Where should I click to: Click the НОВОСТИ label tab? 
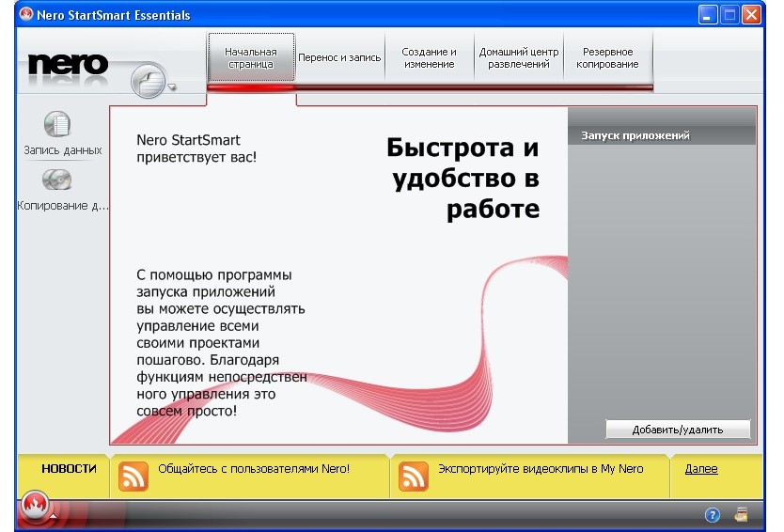[x=69, y=468]
